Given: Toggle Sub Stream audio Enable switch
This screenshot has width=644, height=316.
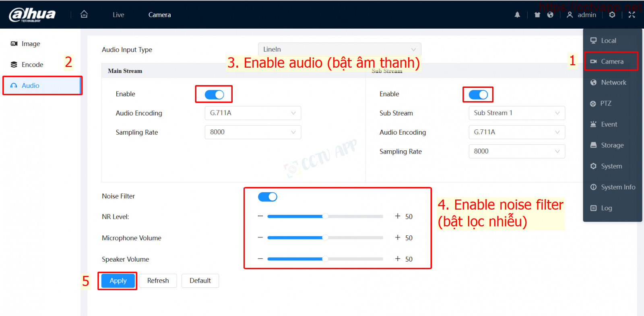Looking at the screenshot, I should (x=478, y=95).
